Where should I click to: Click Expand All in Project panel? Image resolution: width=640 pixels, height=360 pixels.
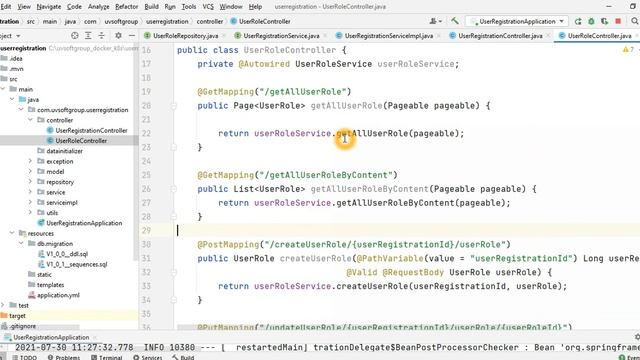pyautogui.click(x=88, y=36)
